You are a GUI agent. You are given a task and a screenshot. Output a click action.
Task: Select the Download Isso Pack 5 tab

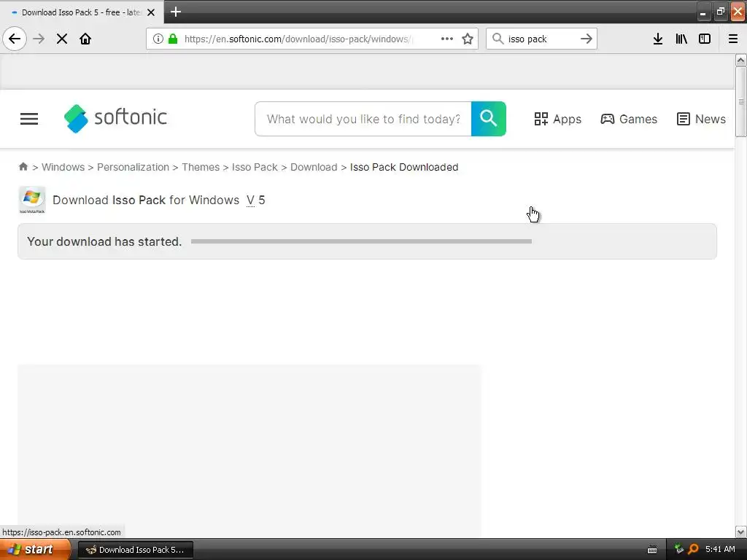(x=81, y=12)
